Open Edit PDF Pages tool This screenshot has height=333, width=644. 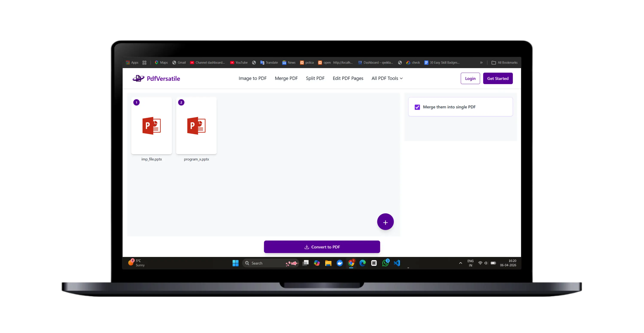pyautogui.click(x=348, y=78)
